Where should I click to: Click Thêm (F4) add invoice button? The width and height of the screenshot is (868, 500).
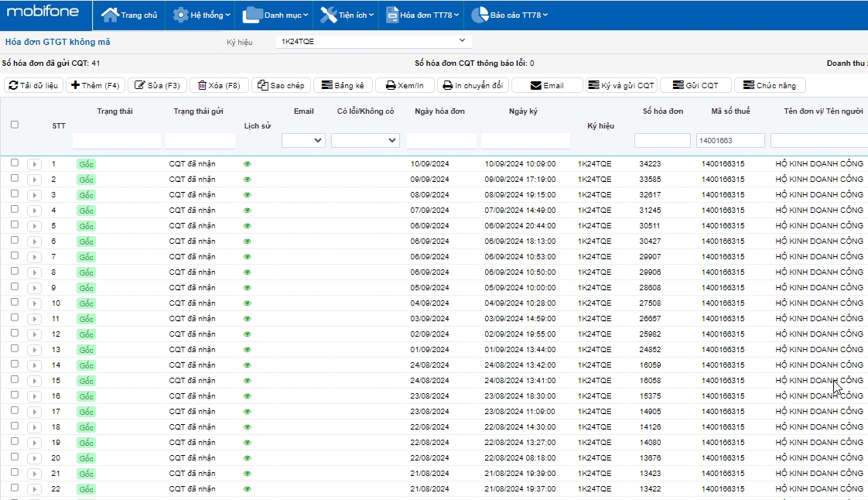point(95,85)
